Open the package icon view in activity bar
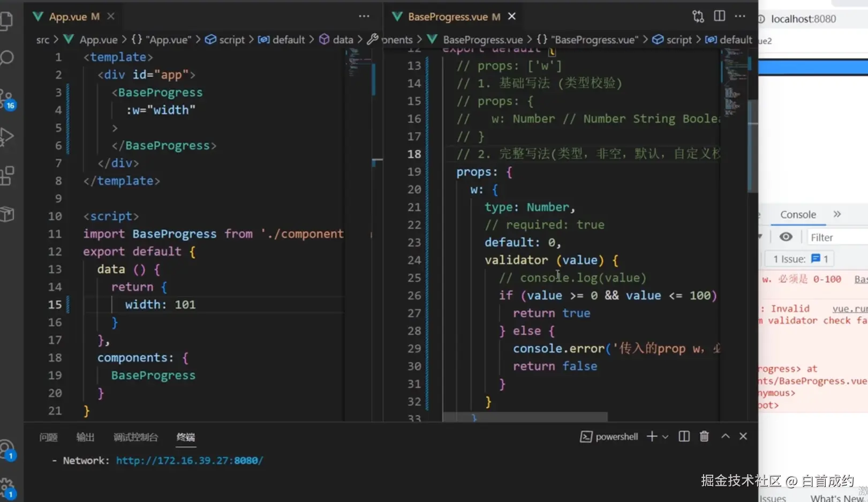This screenshot has height=502, width=868. [x=6, y=214]
